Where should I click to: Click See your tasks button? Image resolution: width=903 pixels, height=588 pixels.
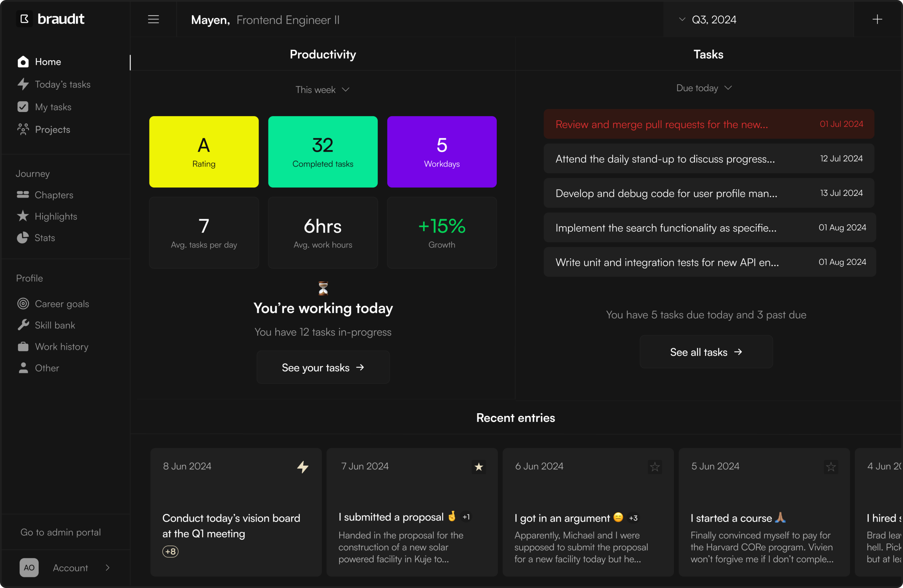(323, 367)
